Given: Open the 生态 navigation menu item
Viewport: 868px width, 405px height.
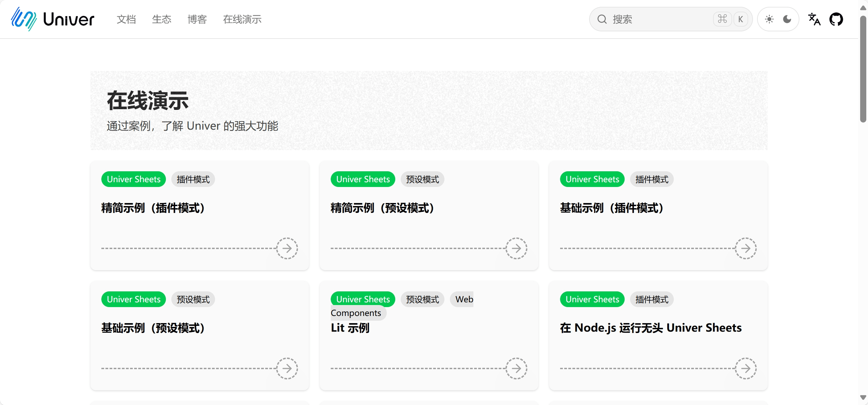Looking at the screenshot, I should click(162, 19).
